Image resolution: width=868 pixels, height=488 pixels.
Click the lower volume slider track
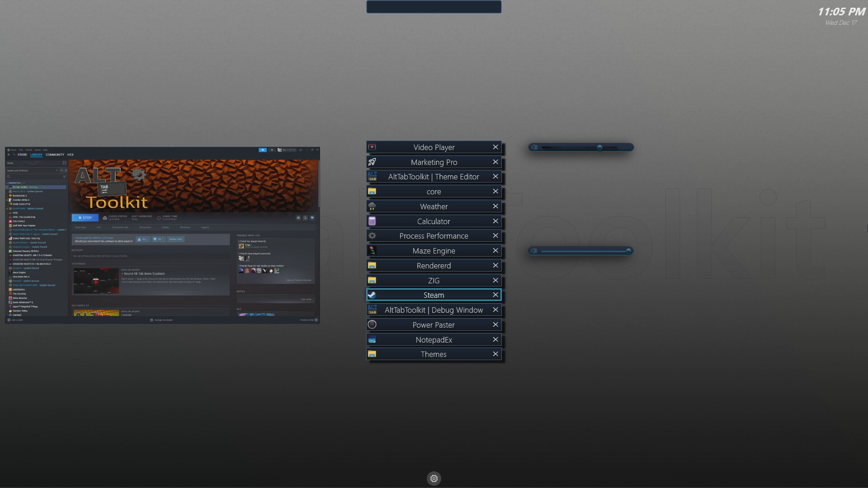point(583,251)
